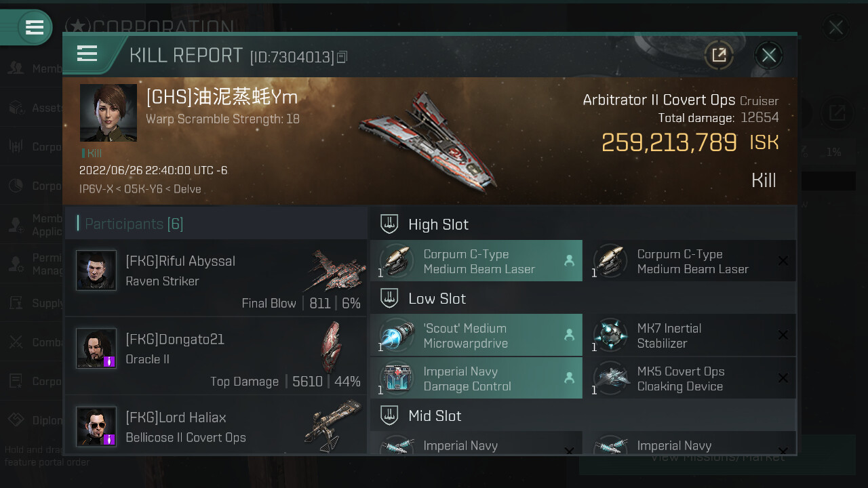Collapse the Mid Slot section
Screen dimensions: 868x488
point(583,415)
